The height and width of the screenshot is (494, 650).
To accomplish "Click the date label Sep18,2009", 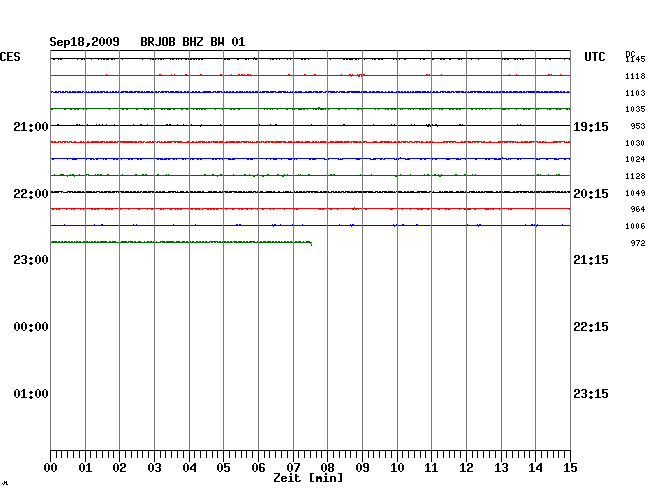I will (85, 42).
